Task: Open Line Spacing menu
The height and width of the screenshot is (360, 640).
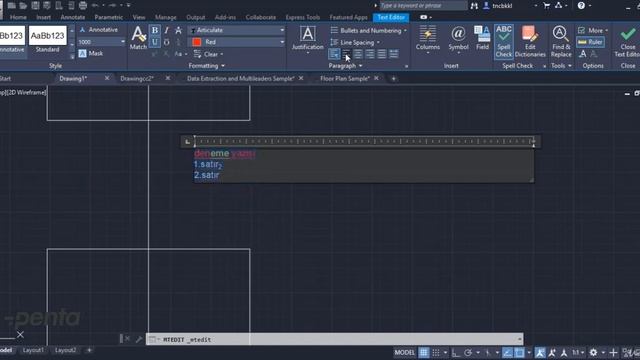Action: (355, 42)
